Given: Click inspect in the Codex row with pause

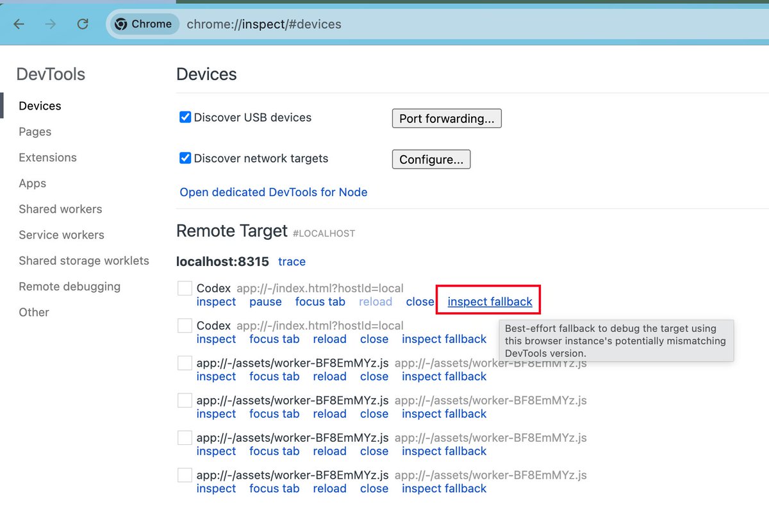Looking at the screenshot, I should [216, 302].
